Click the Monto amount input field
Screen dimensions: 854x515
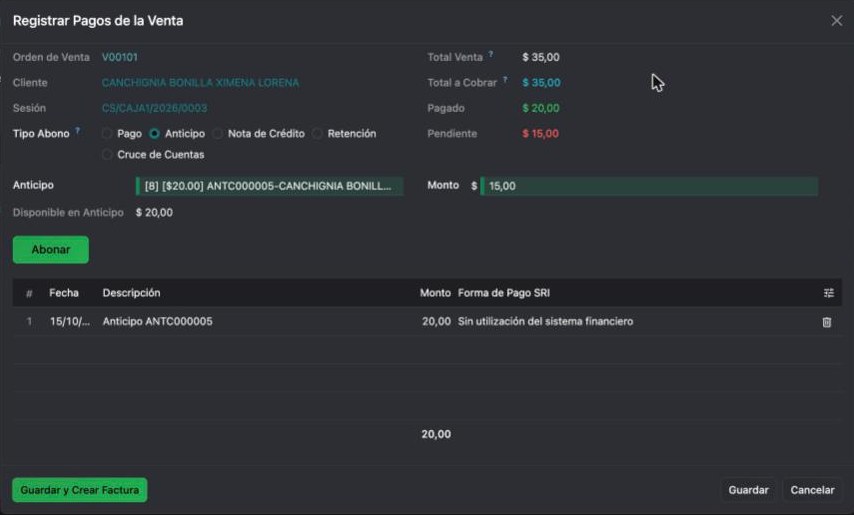click(x=649, y=186)
